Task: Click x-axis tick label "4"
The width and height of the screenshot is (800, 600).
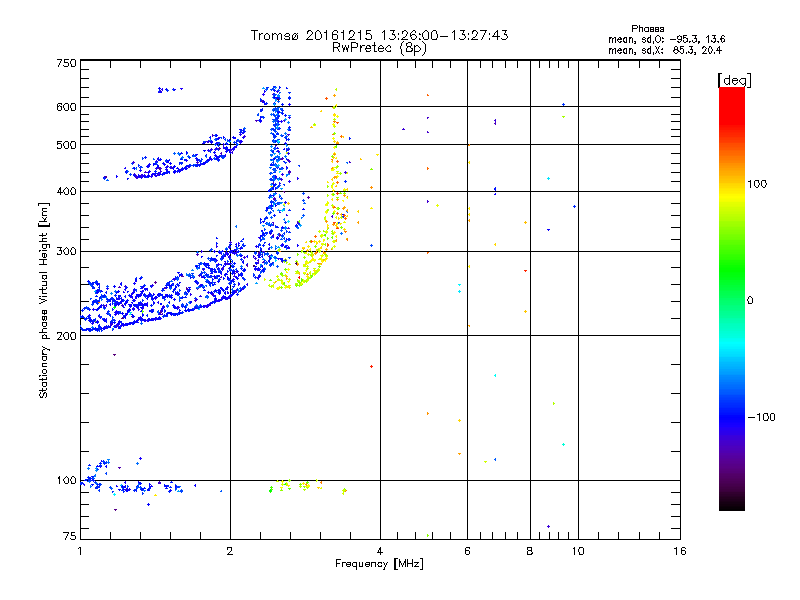Action: 380,551
